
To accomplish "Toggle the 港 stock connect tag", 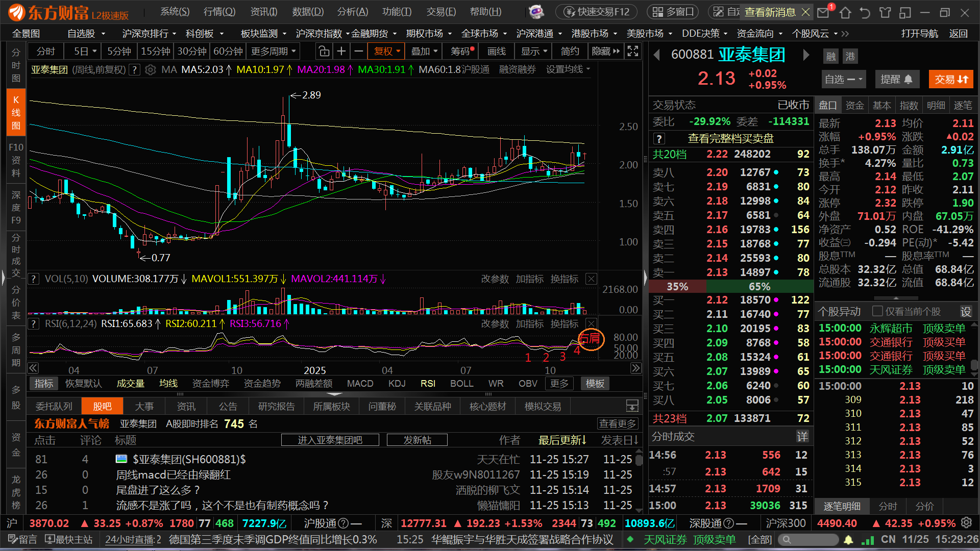I will [850, 56].
